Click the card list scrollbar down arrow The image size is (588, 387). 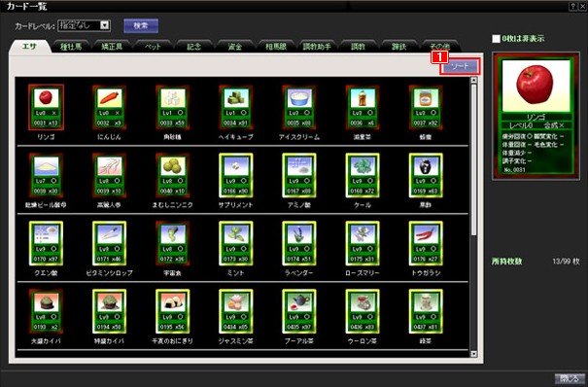(473, 353)
